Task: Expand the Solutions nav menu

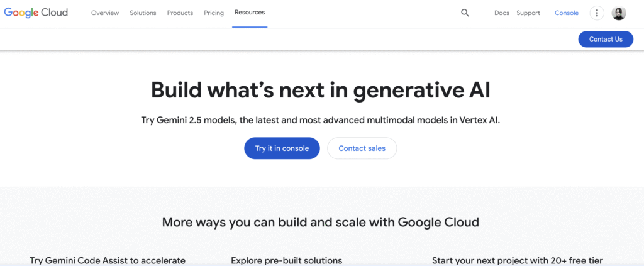Action: pos(143,13)
